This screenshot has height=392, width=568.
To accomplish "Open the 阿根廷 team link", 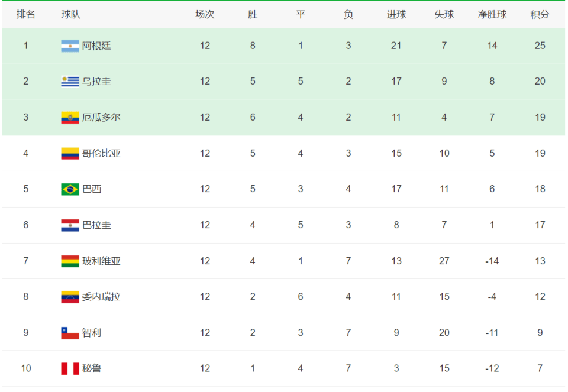I will (x=96, y=46).
